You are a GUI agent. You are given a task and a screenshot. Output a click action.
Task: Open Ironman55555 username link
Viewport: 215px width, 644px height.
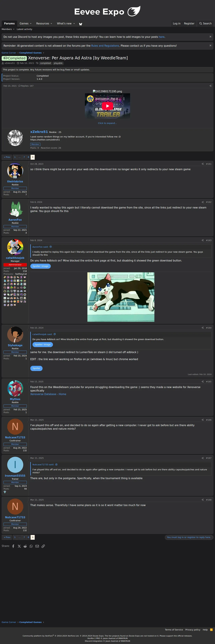[15, 476]
